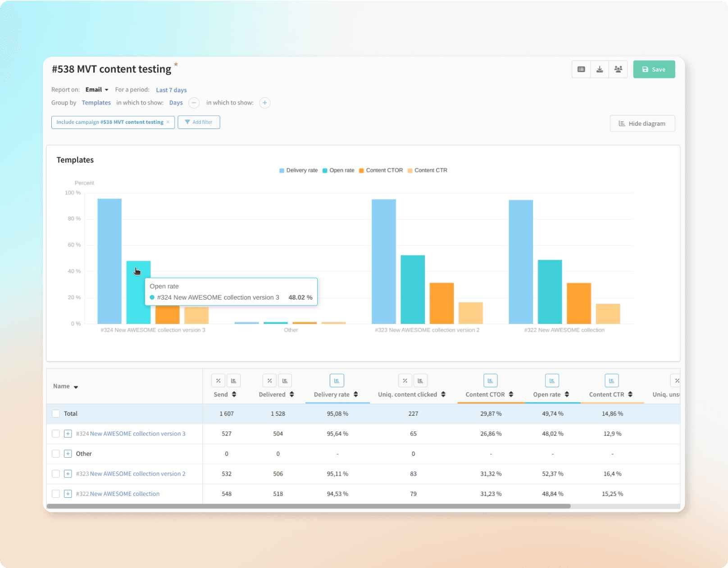Open the Email report type dropdown
The height and width of the screenshot is (568, 728).
[x=97, y=90]
